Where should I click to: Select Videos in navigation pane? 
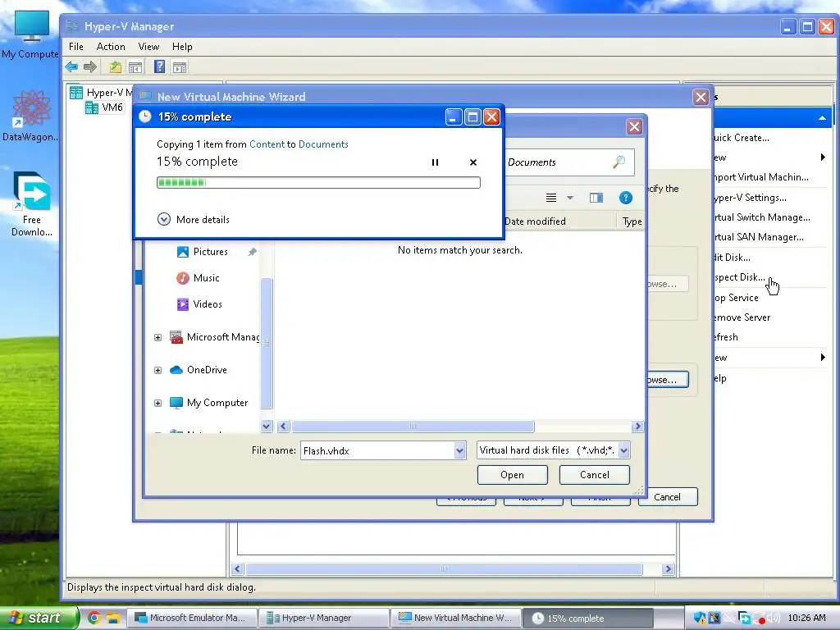pyautogui.click(x=199, y=304)
